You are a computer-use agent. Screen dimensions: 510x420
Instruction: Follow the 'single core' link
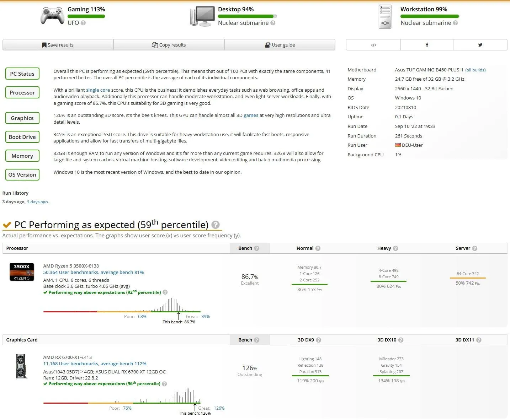pos(98,90)
